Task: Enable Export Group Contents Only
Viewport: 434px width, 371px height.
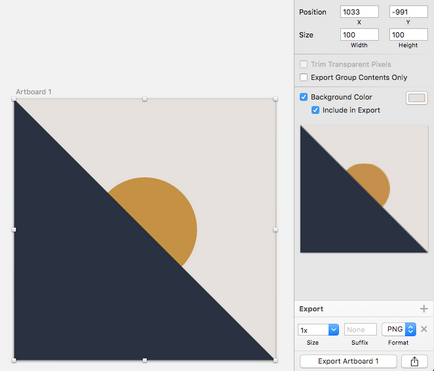Action: (303, 77)
